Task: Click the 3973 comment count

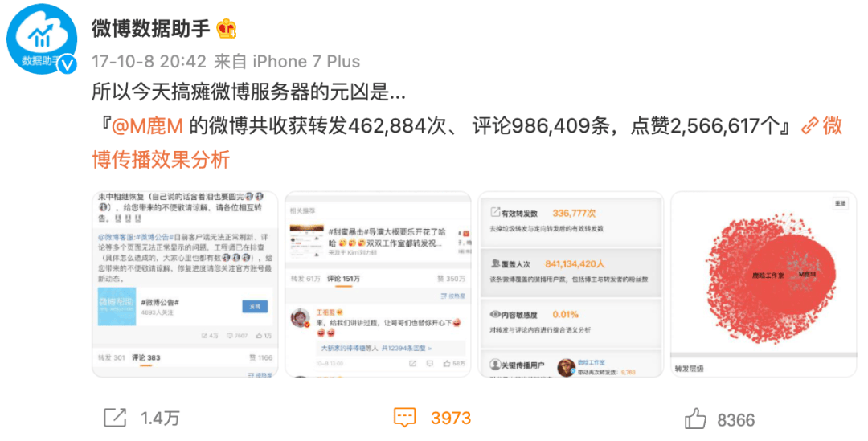Action: 451,419
